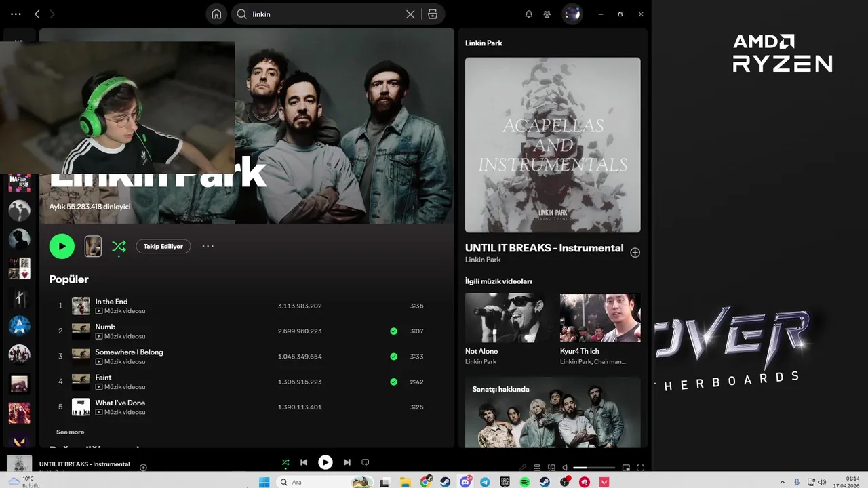
Task: Toggle the saved checkmark on the Numb row
Action: 393,331
